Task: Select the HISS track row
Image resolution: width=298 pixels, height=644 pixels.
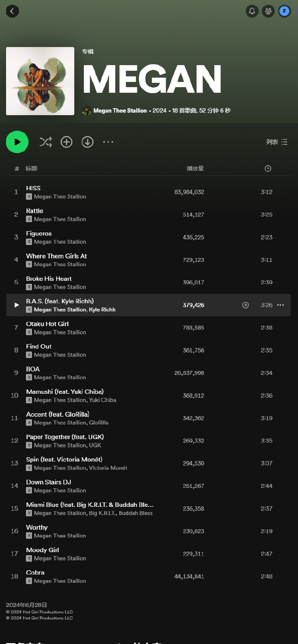Action: point(130,192)
